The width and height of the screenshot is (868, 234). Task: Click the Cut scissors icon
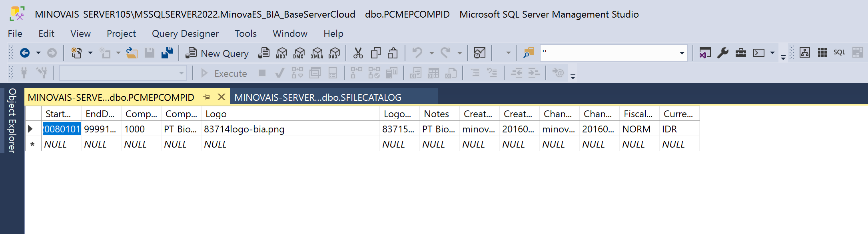(358, 53)
